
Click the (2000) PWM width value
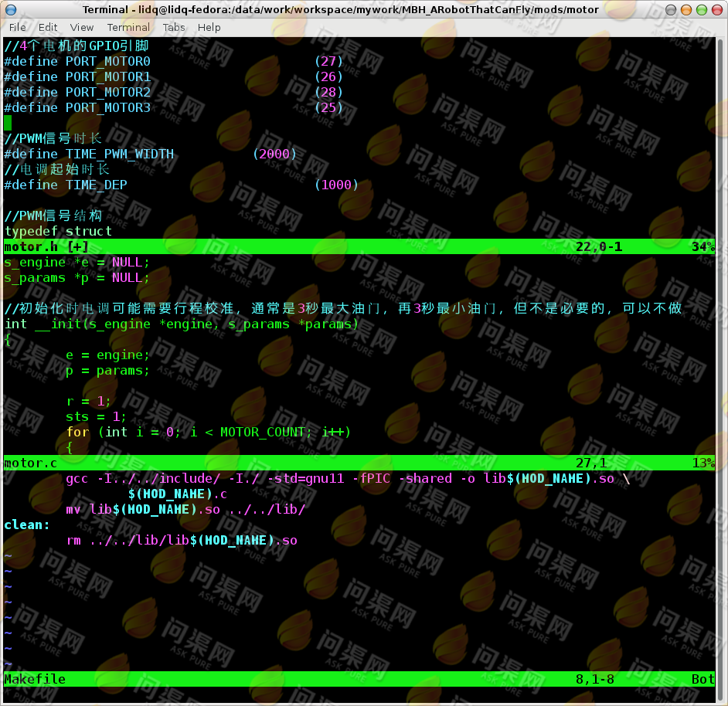274,154
